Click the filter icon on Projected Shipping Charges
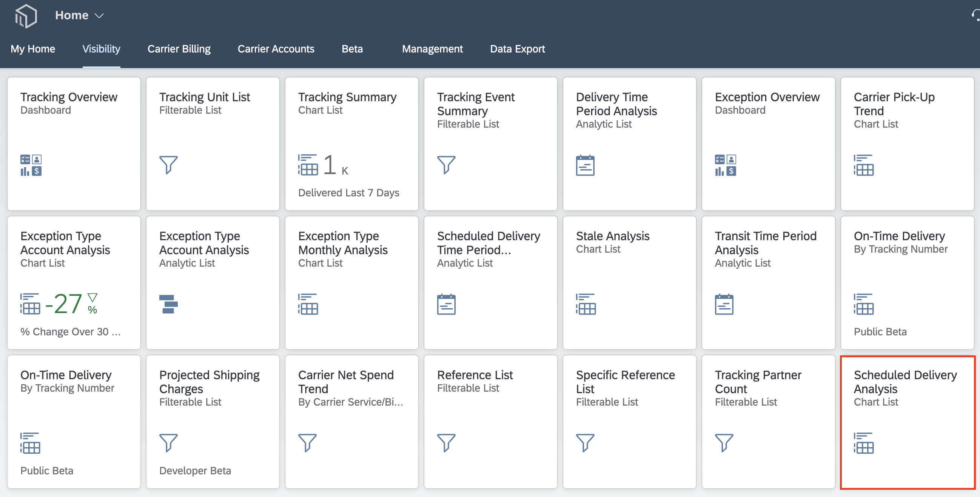This screenshot has height=497, width=980. tap(168, 443)
